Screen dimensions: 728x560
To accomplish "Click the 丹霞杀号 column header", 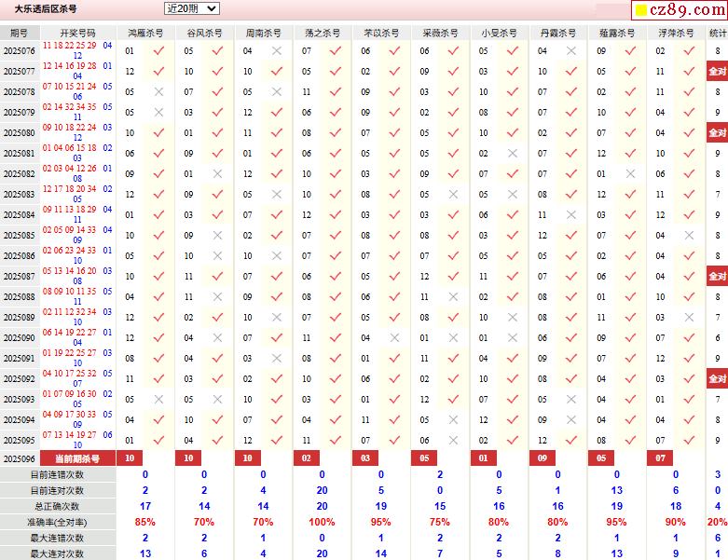I will pos(558,33).
